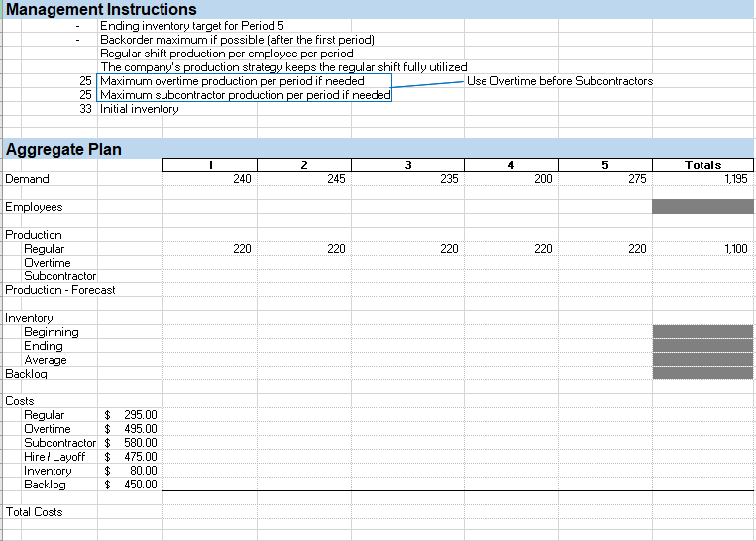
Task: Click the Beginning inventory row label
Action: 52,332
